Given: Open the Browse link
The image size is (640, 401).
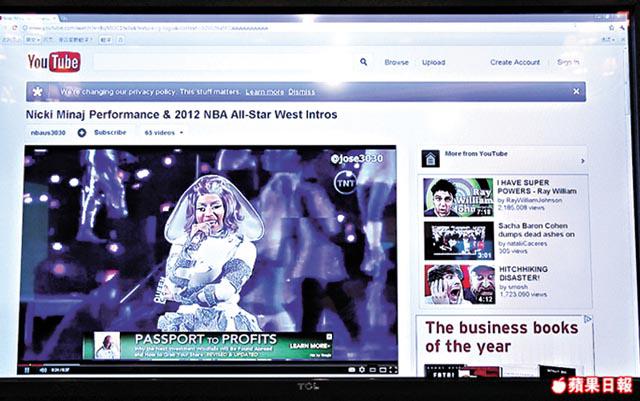Looking at the screenshot, I should click(x=396, y=62).
